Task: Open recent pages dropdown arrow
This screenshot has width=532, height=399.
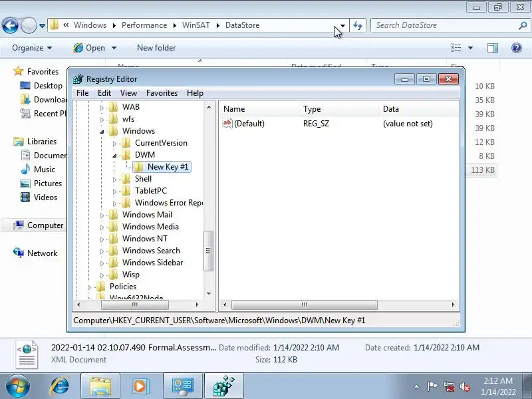Action: (x=42, y=26)
